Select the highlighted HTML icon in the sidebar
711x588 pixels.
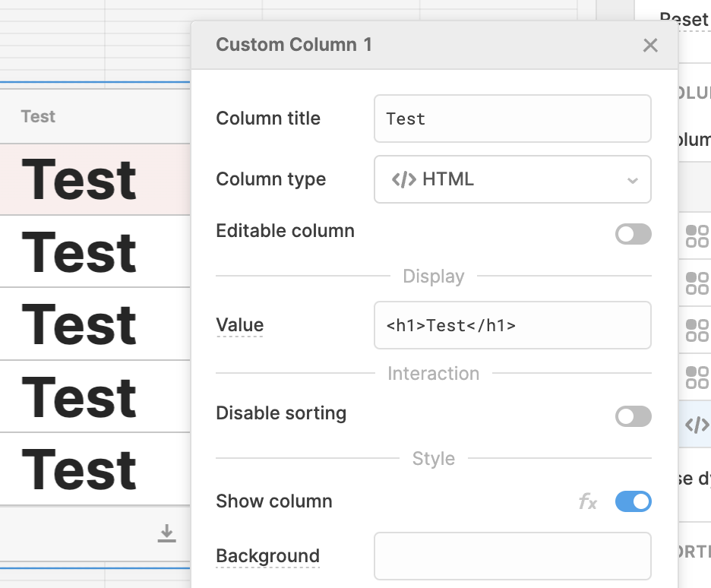(x=696, y=425)
